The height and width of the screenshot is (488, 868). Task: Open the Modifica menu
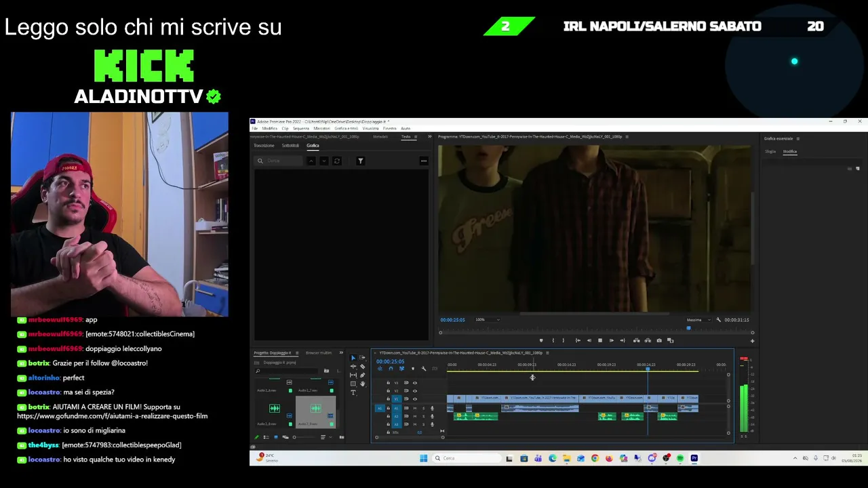pos(270,128)
